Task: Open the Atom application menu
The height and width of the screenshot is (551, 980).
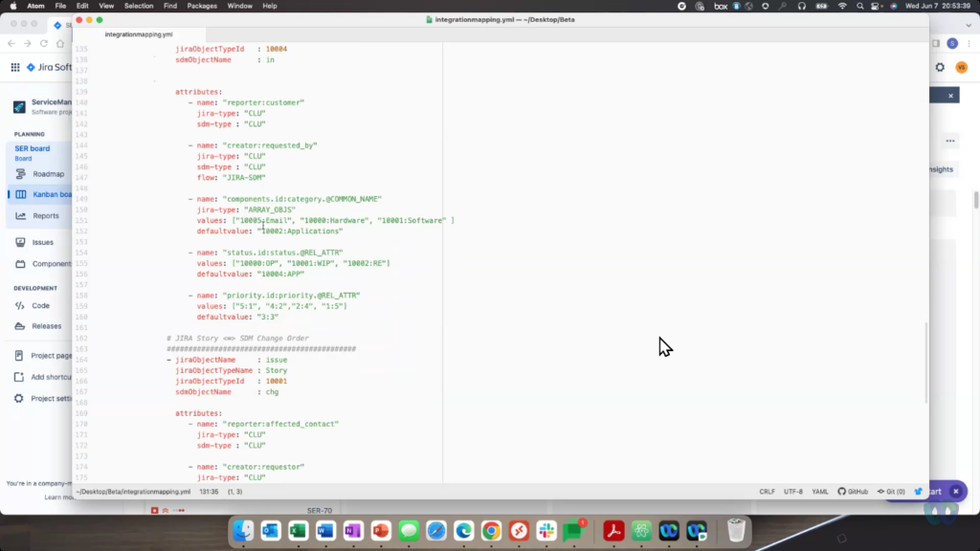Action: pyautogui.click(x=35, y=6)
